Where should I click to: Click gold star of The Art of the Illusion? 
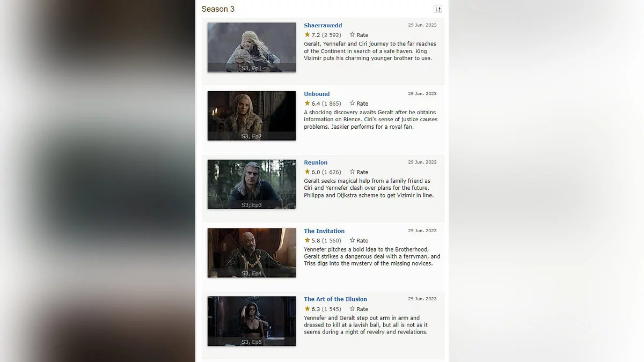click(307, 308)
